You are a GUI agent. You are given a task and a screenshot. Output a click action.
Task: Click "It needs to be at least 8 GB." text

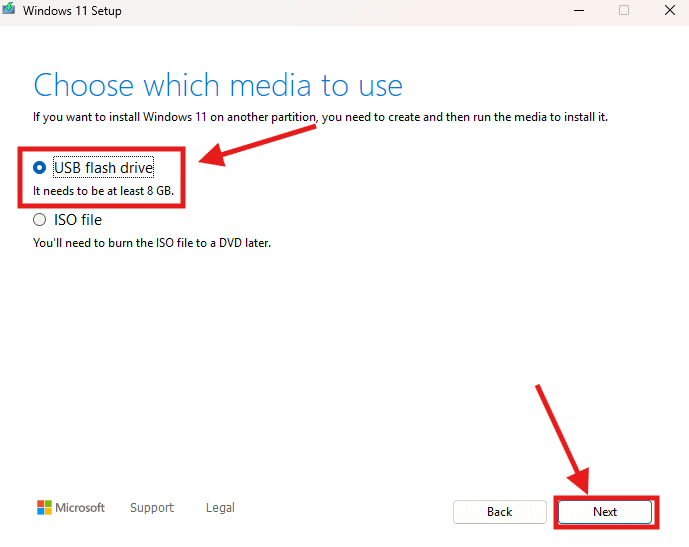click(103, 191)
